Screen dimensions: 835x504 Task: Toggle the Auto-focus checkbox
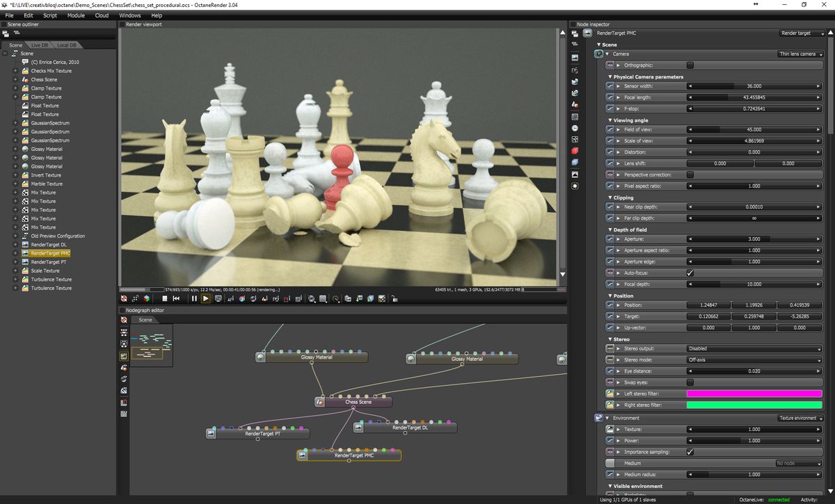(692, 273)
